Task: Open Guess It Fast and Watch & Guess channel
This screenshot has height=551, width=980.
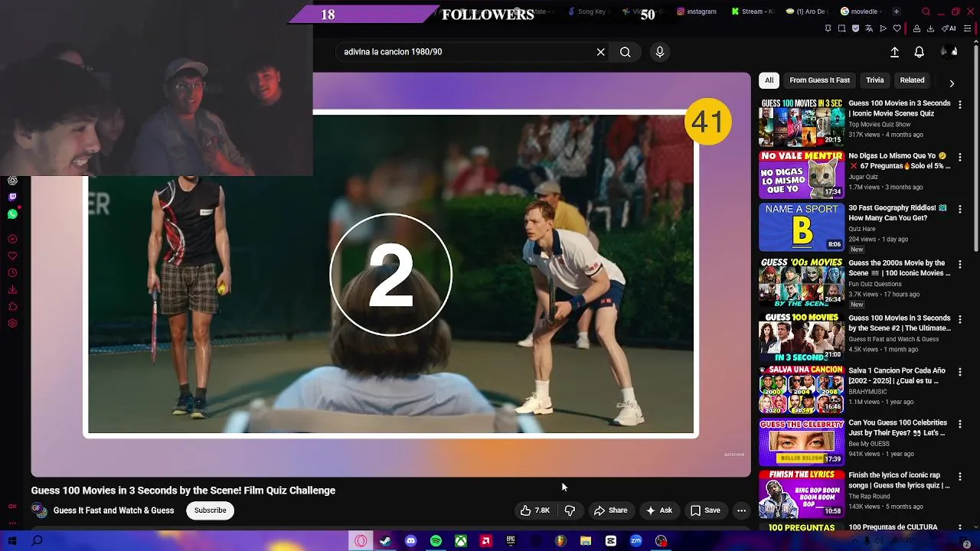Action: (114, 510)
